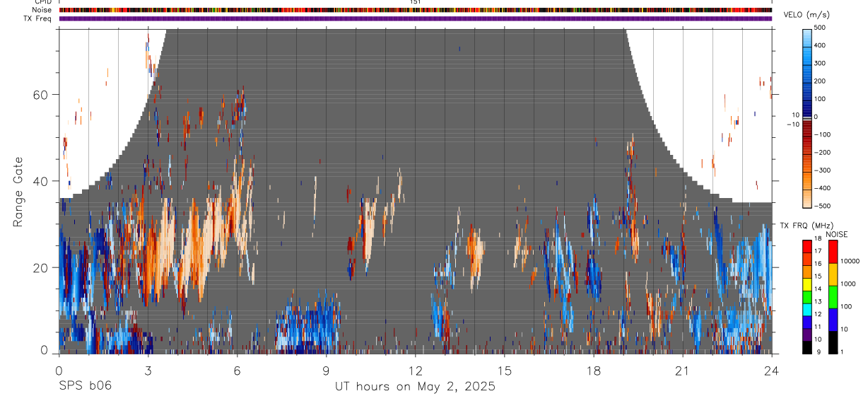
Task: Click the purple TX Freq strip bar
Action: [x=415, y=18]
